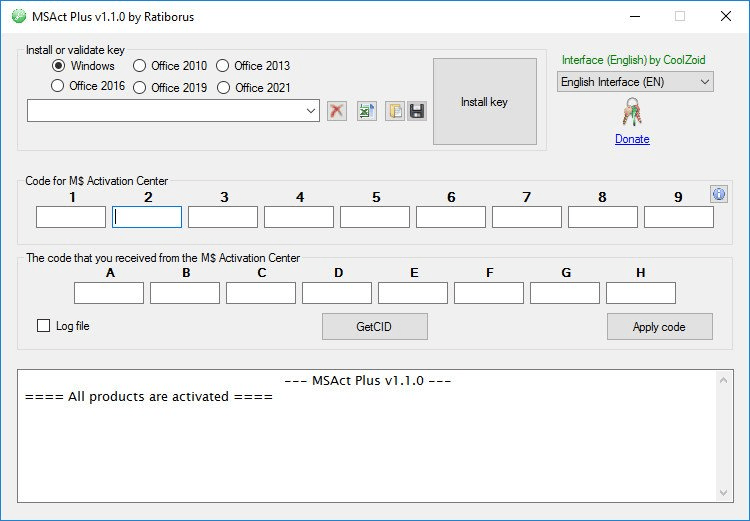Click the GetCID button
The height and width of the screenshot is (521, 750).
point(375,327)
